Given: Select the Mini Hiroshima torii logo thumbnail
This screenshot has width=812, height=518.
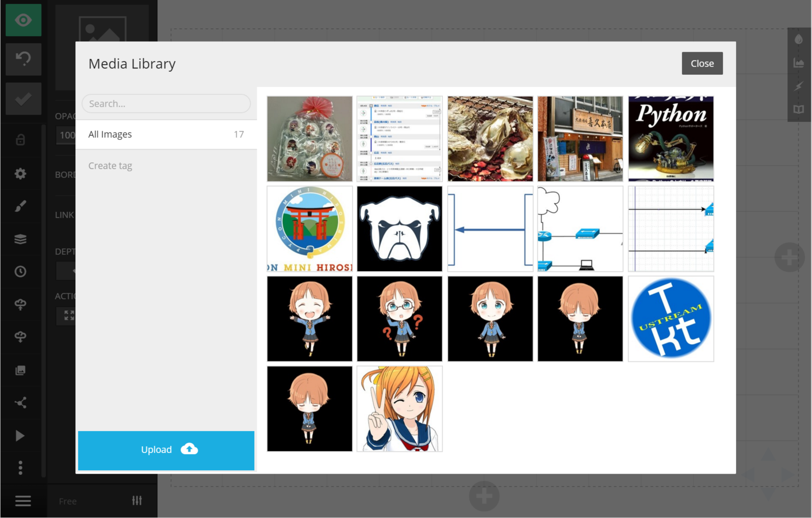Looking at the screenshot, I should click(x=310, y=228).
